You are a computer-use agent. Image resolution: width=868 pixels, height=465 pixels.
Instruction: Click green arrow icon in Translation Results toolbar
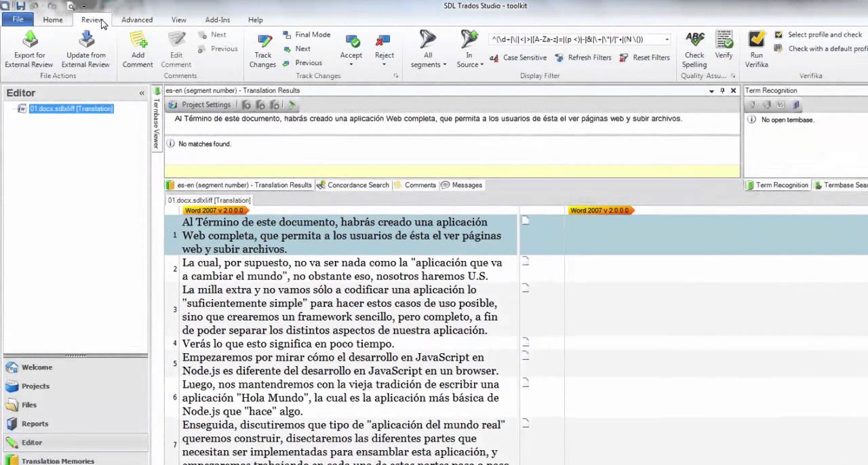pyautogui.click(x=292, y=105)
